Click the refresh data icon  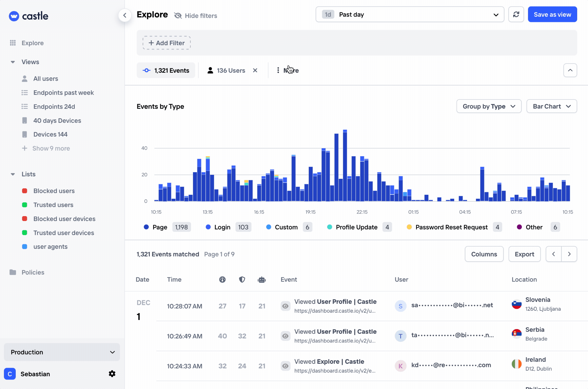point(516,14)
